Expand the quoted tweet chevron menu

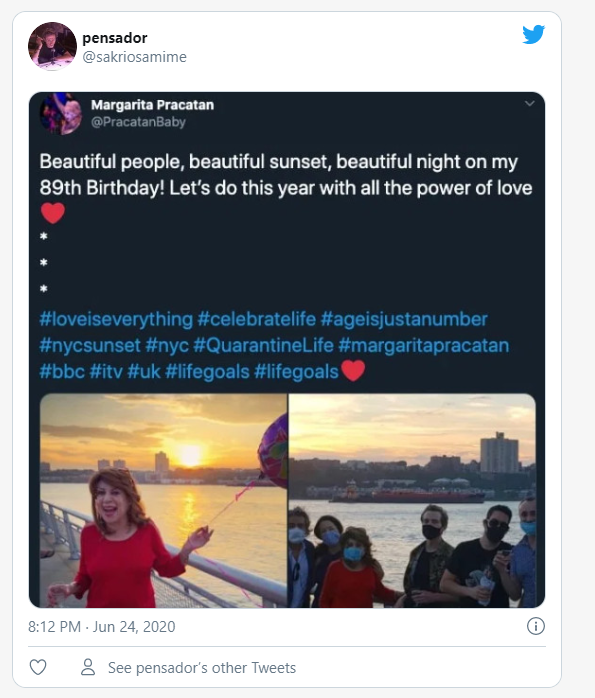click(530, 104)
